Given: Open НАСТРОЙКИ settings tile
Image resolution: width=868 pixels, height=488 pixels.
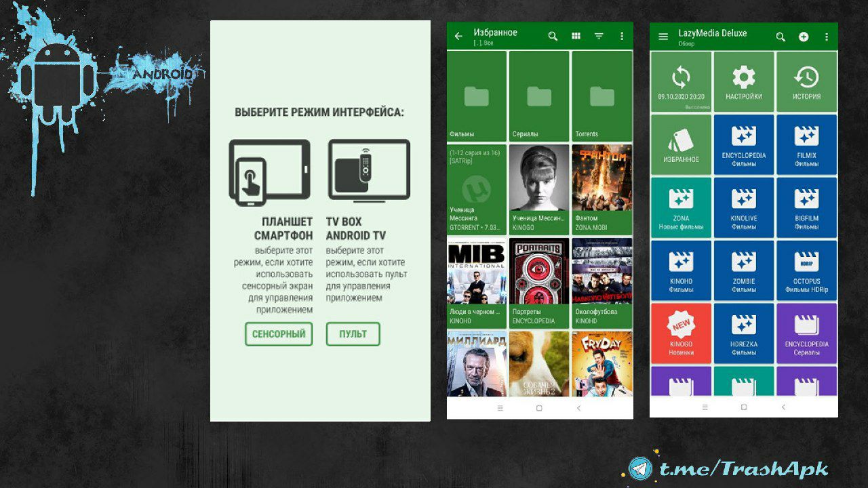Looking at the screenshot, I should click(x=744, y=82).
